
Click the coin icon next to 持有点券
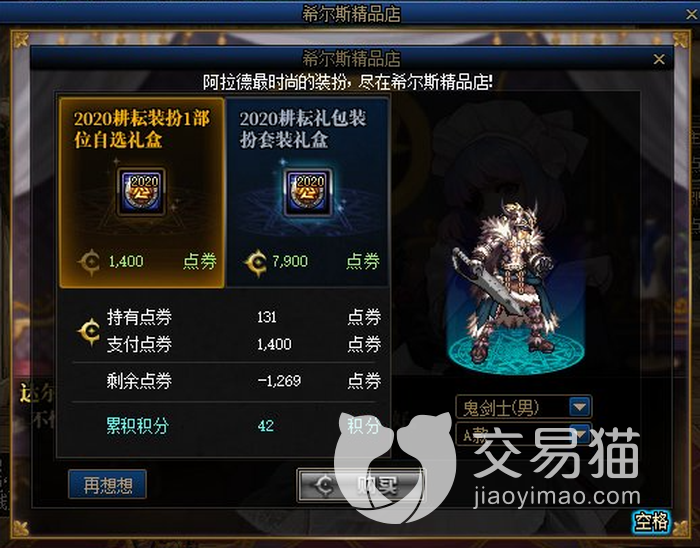(x=89, y=331)
